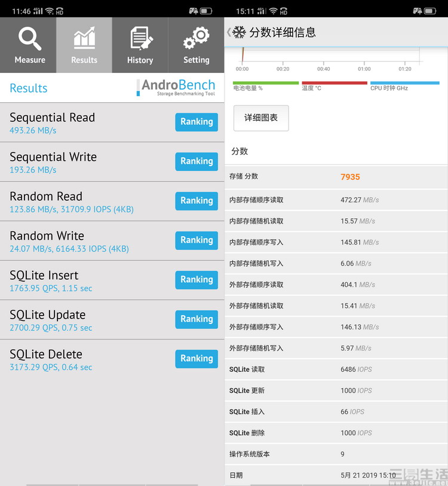
Task: Tap the AndroBench logo
Action: [x=178, y=87]
